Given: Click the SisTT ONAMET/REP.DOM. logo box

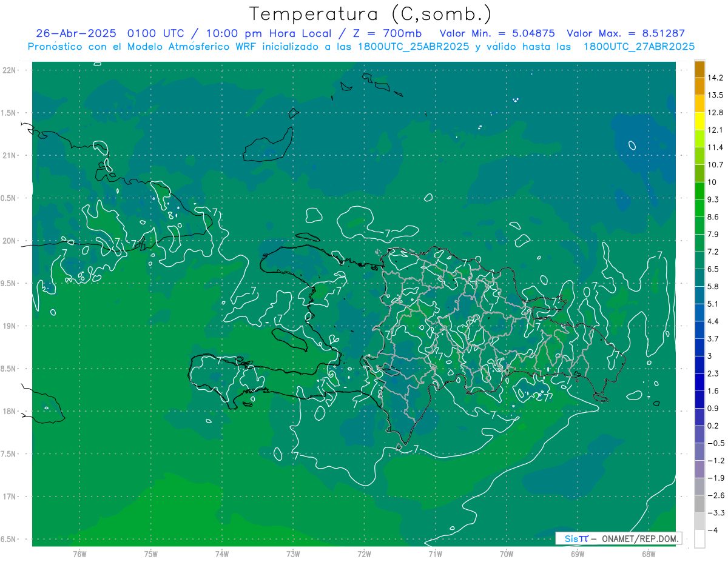Looking at the screenshot, I should (618, 538).
